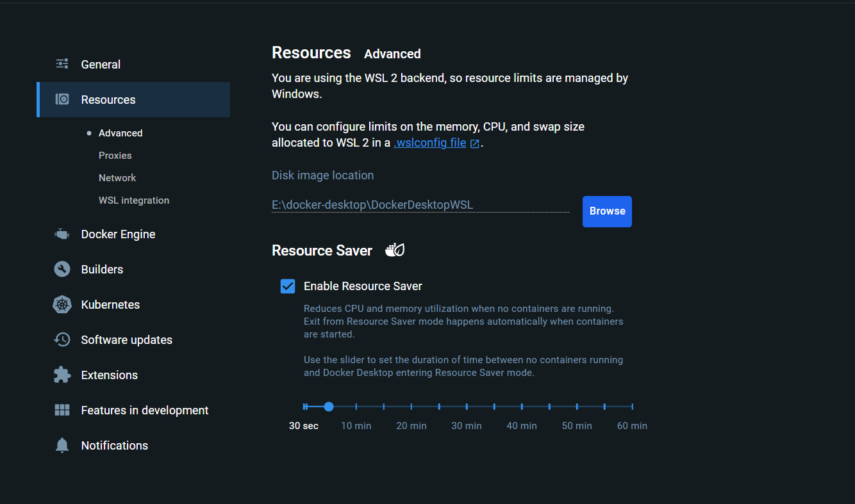The width and height of the screenshot is (855, 504).
Task: Click the Enable Resource Saver label text
Action: (x=363, y=286)
